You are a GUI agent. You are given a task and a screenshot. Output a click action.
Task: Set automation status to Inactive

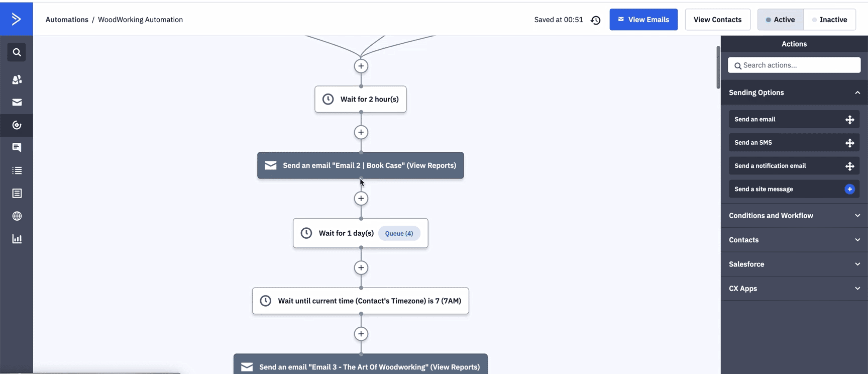click(x=829, y=20)
